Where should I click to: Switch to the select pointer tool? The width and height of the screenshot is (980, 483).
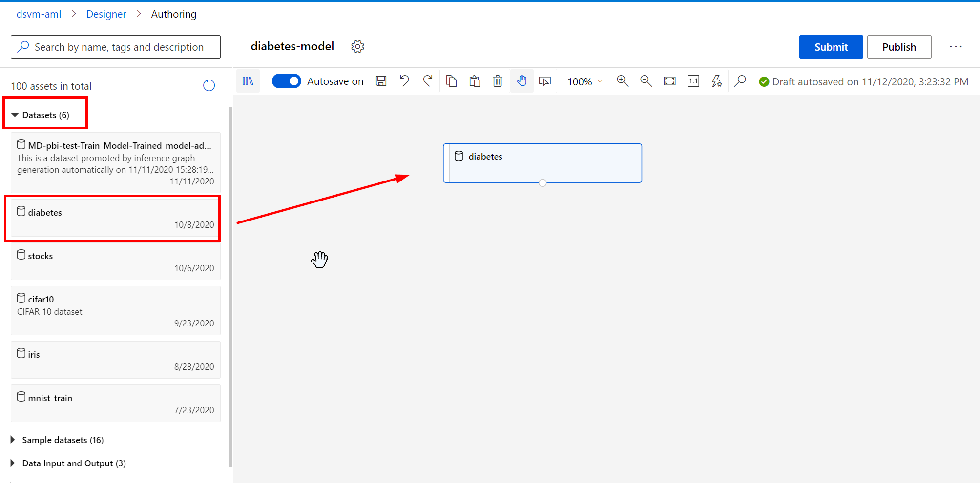click(545, 81)
